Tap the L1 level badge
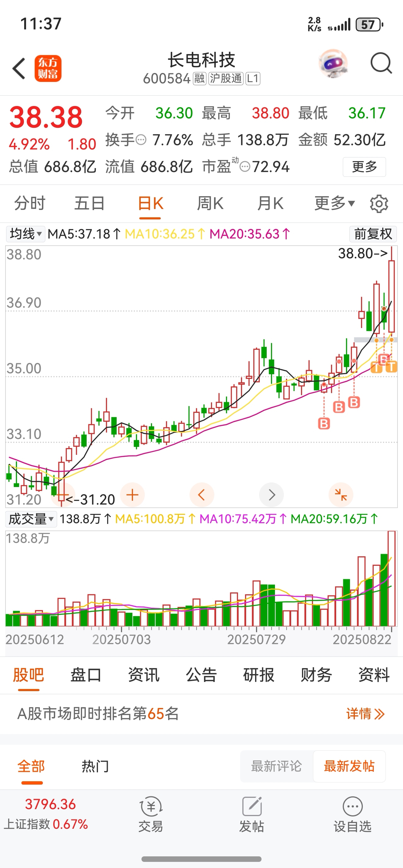This screenshot has height=868, width=403. coord(253,78)
